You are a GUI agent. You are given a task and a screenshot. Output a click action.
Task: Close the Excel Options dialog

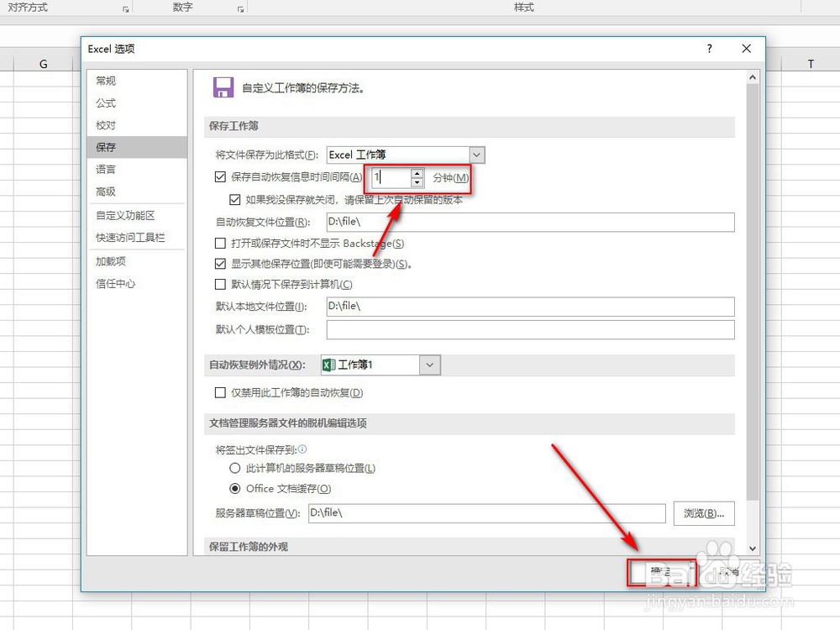pos(746,49)
